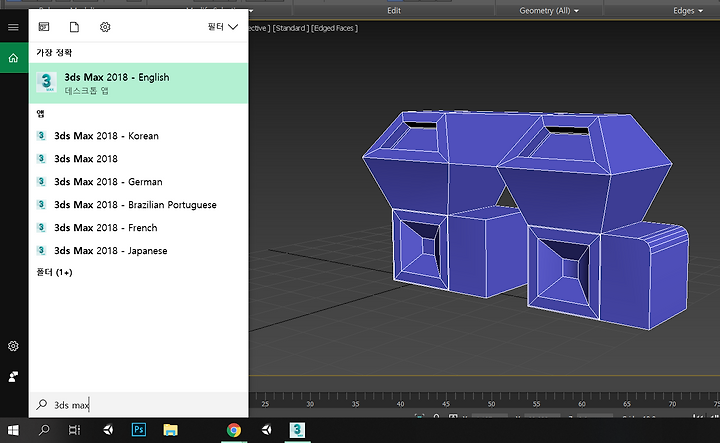The image size is (720, 443).
Task: Open File Explorer from the taskbar
Action: [x=170, y=430]
